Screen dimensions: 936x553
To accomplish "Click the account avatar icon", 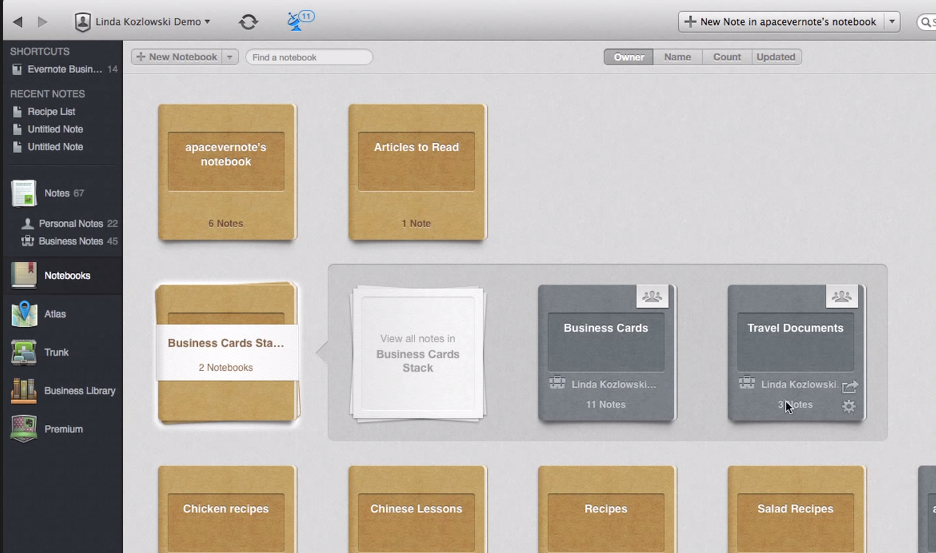I will pyautogui.click(x=82, y=22).
